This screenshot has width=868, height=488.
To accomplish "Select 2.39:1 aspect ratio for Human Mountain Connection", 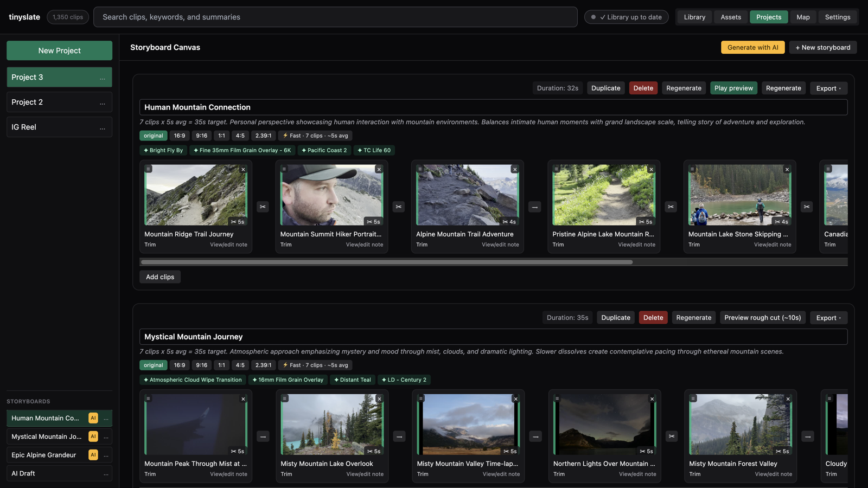I will (264, 136).
